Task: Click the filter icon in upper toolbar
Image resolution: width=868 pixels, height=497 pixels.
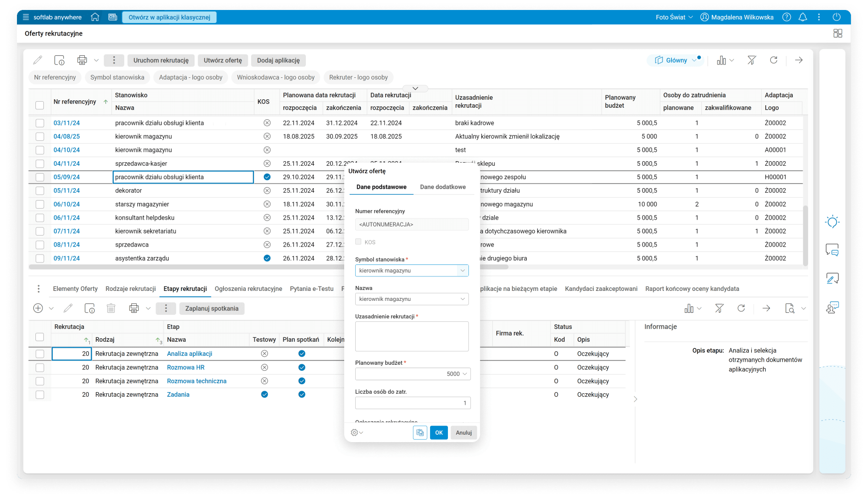Action: [x=752, y=60]
